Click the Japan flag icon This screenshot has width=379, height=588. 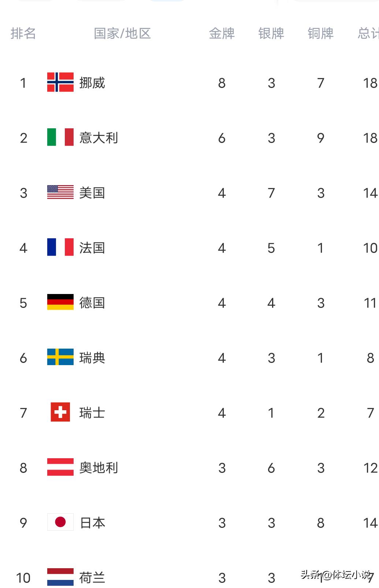point(60,522)
